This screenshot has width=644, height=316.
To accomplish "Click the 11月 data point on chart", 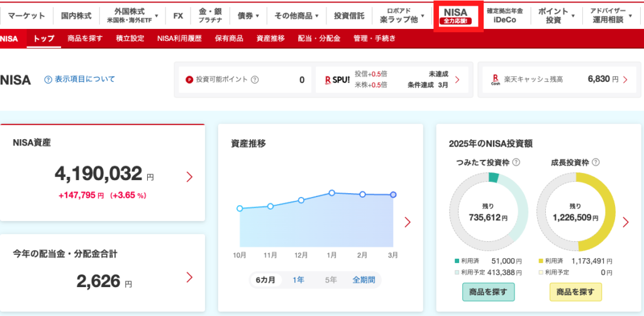I will (x=270, y=206).
